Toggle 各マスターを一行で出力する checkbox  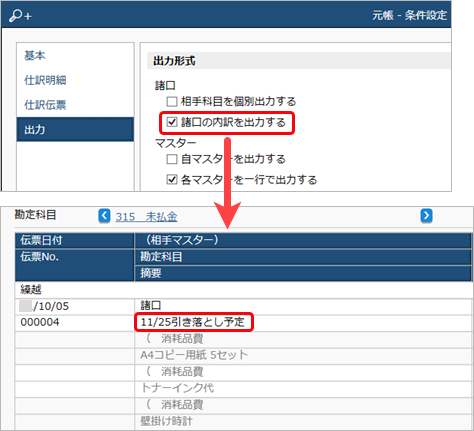pos(172,180)
